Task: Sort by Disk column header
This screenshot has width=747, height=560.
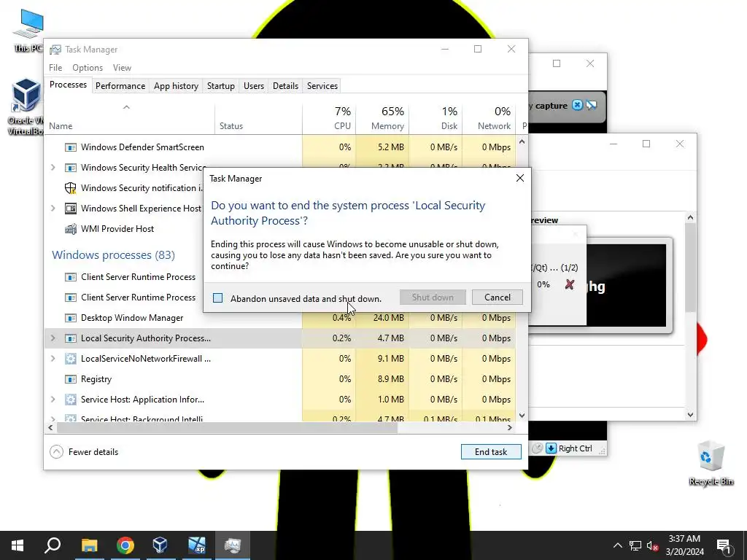Action: pyautogui.click(x=436, y=118)
